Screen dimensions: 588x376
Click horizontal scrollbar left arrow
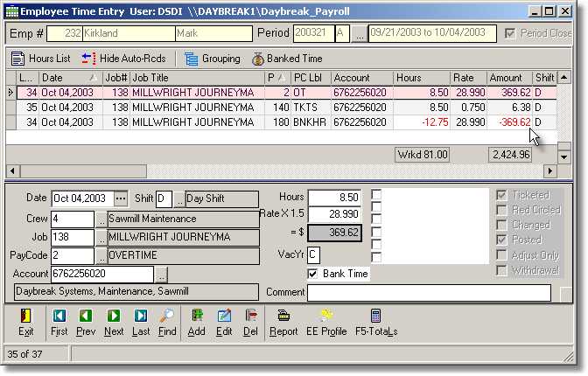click(12, 171)
